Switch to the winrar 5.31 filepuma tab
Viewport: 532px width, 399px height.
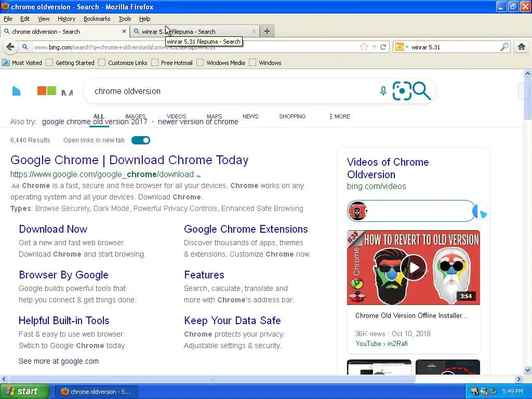coord(195,31)
